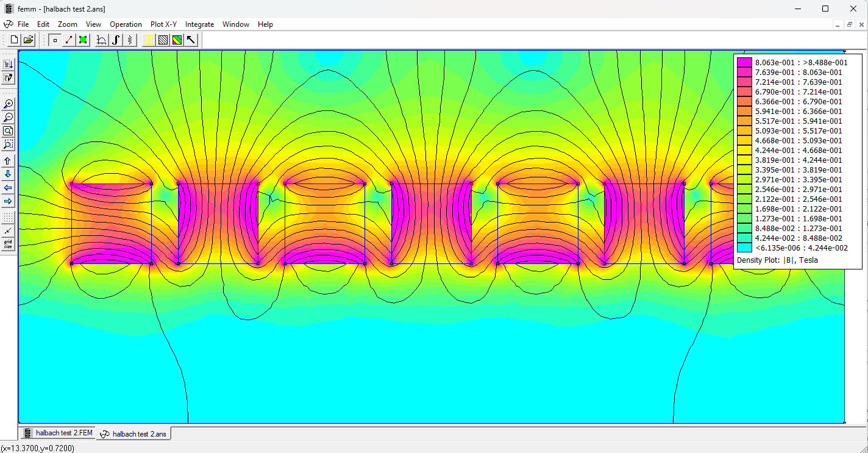868x453 pixels.
Task: Open the Window menu
Action: point(236,24)
